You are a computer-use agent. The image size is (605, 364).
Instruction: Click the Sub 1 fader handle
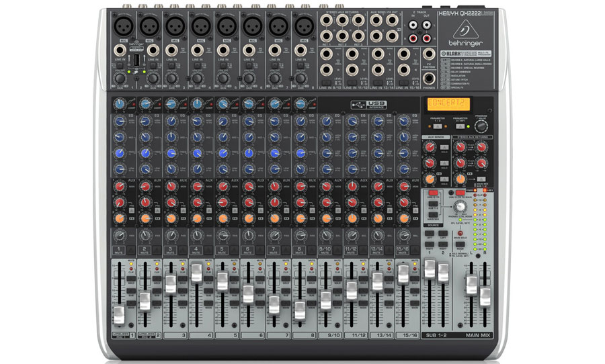(430, 269)
